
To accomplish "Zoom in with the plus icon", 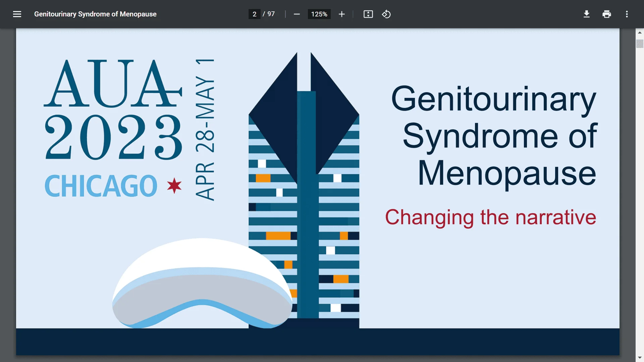I will (342, 14).
